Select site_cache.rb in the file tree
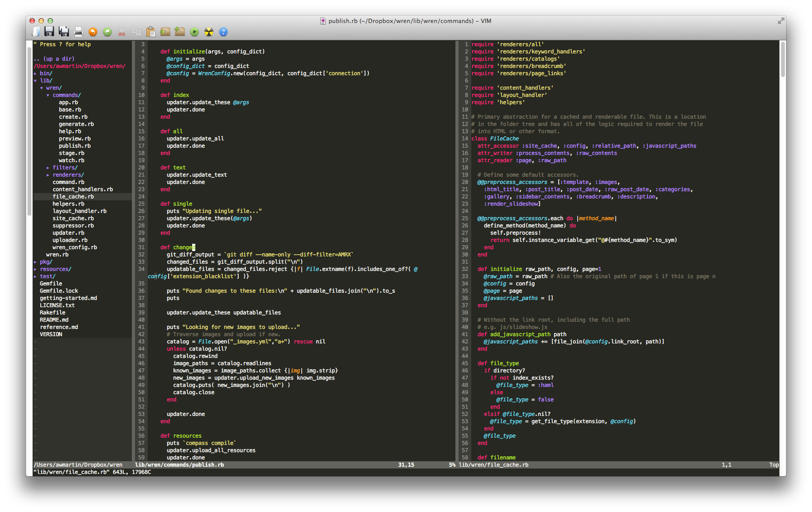Viewport: 812px width, 512px height. [x=73, y=218]
